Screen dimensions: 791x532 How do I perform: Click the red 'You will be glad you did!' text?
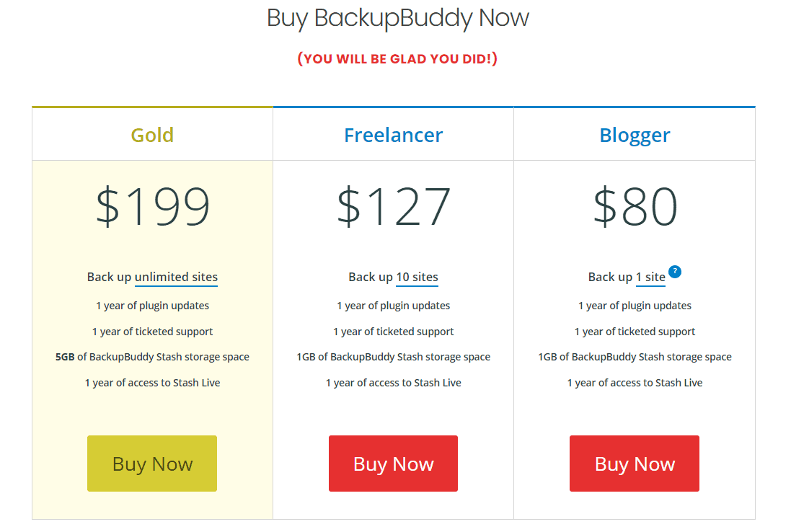[397, 59]
